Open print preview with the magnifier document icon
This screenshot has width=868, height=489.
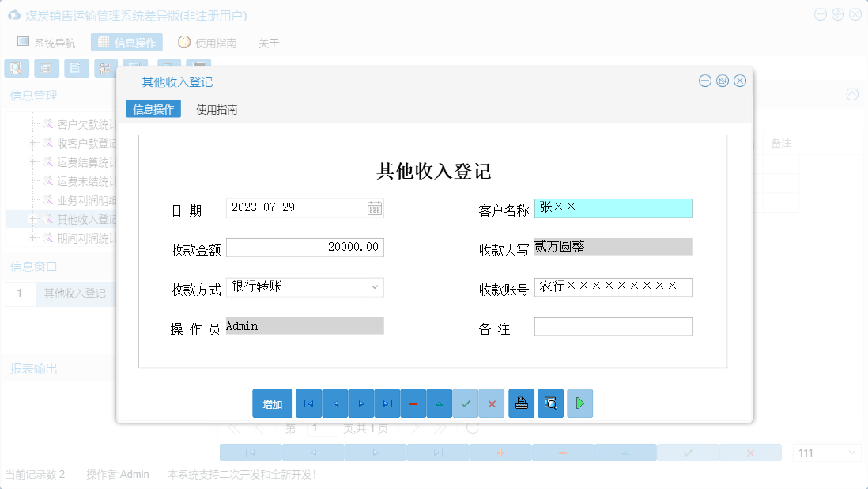[x=550, y=403]
